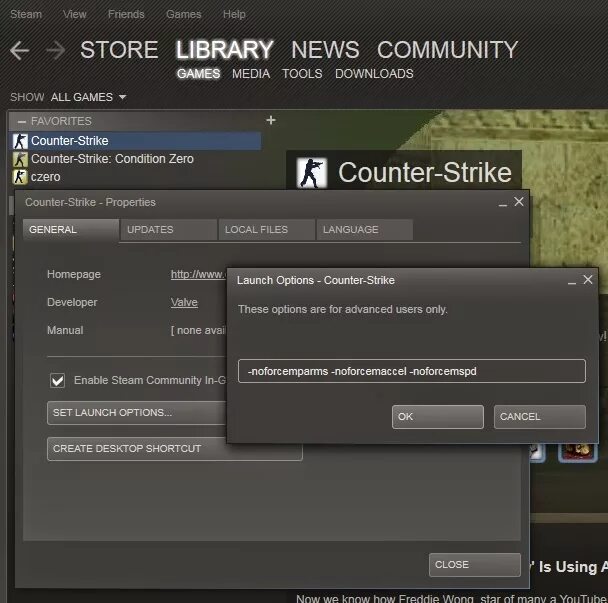Open the Games menu

(183, 14)
